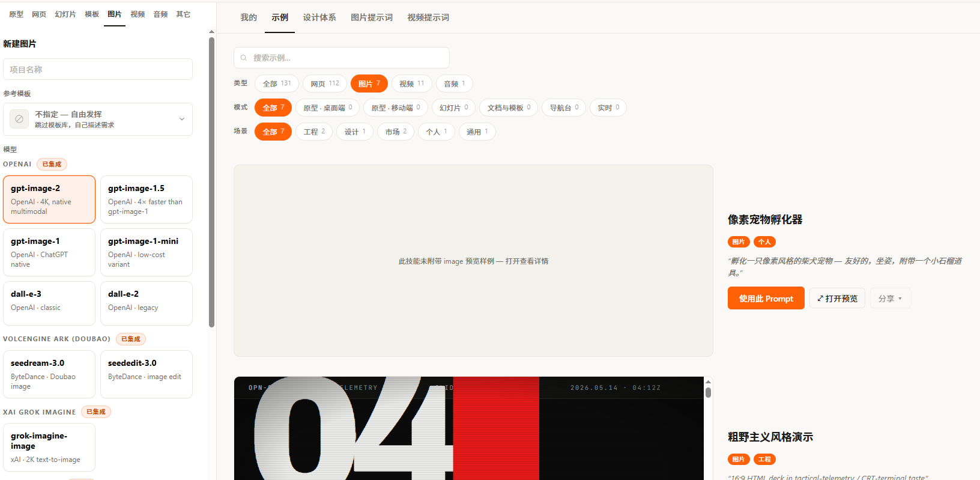The height and width of the screenshot is (480, 980).
Task: Open the 图片提示词 tab
Action: point(372,17)
